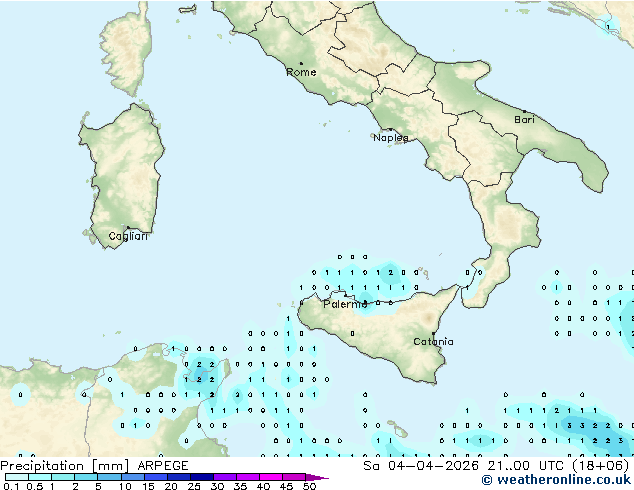Click the legend value '10'
The height and width of the screenshot is (490, 634).
point(125,486)
